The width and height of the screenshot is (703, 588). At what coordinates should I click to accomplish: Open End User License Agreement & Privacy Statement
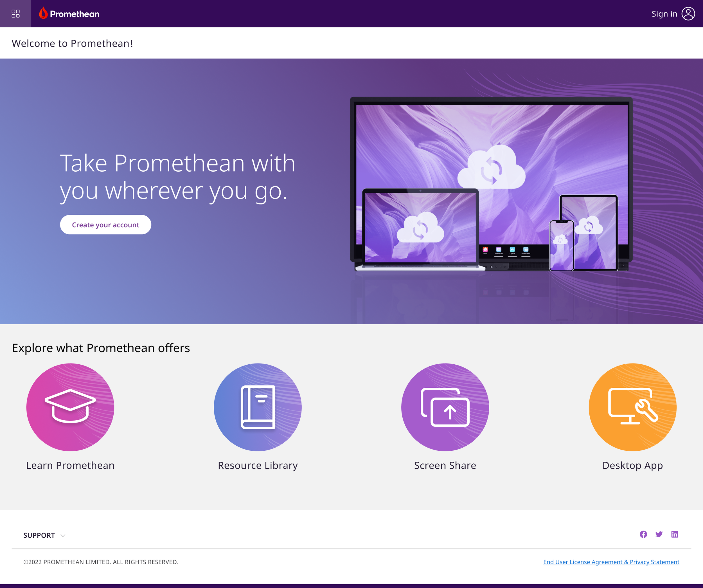click(611, 562)
